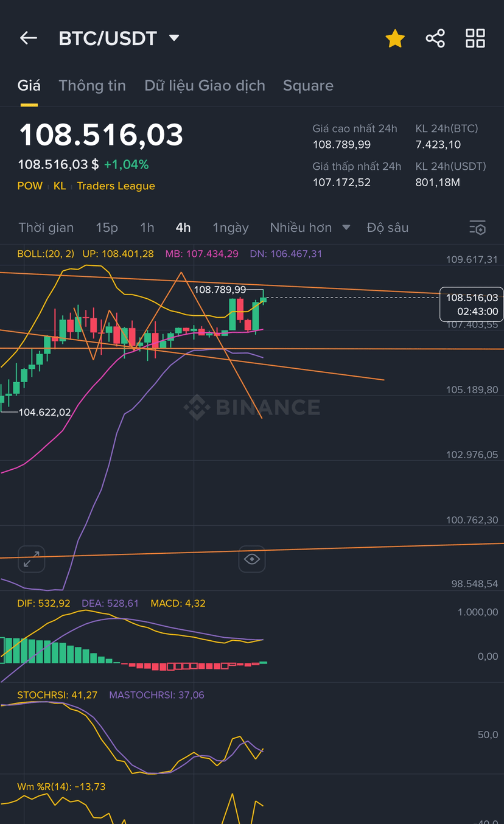Viewport: 504px width, 824px height.
Task: Select the Giá tab
Action: point(29,86)
